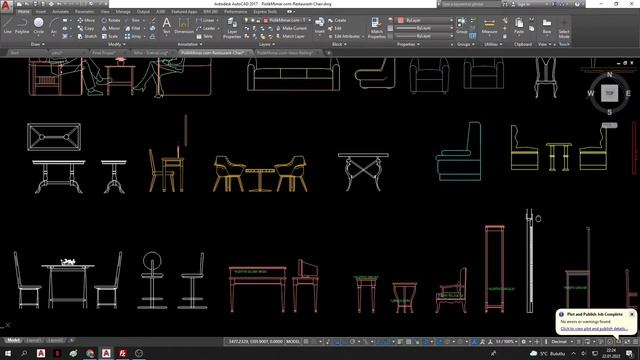The image size is (640, 360).
Task: Insert a Table annotation
Action: click(x=204, y=36)
